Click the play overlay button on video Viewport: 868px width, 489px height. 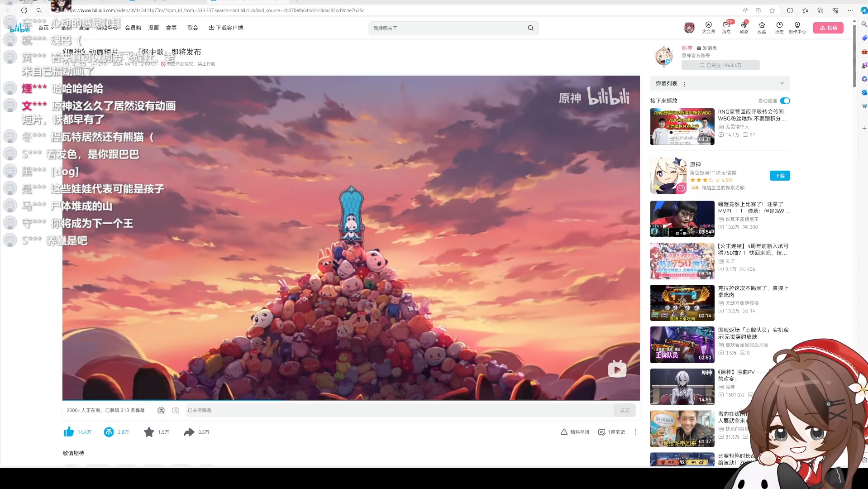617,369
